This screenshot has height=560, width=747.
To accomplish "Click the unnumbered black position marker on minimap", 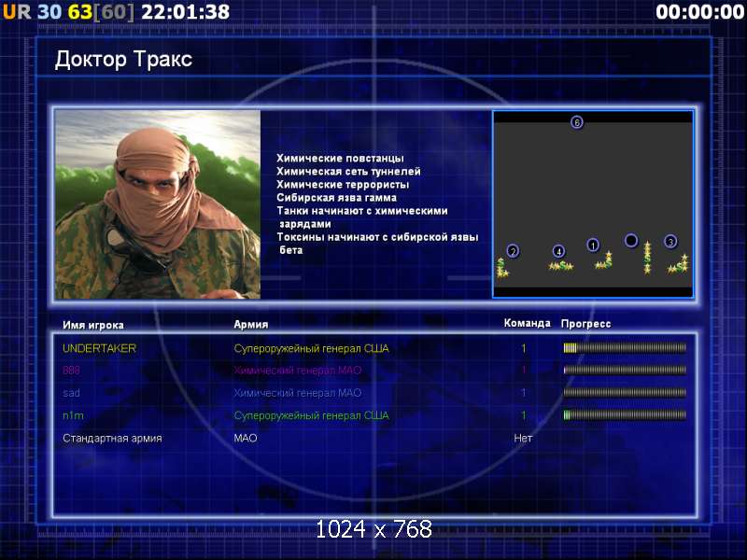I will pos(631,241).
